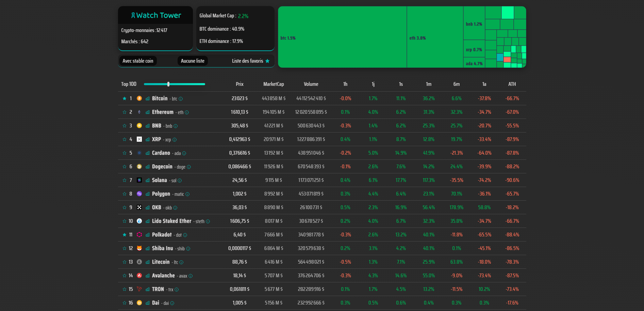Click the Top 100 slider handle

168,84
